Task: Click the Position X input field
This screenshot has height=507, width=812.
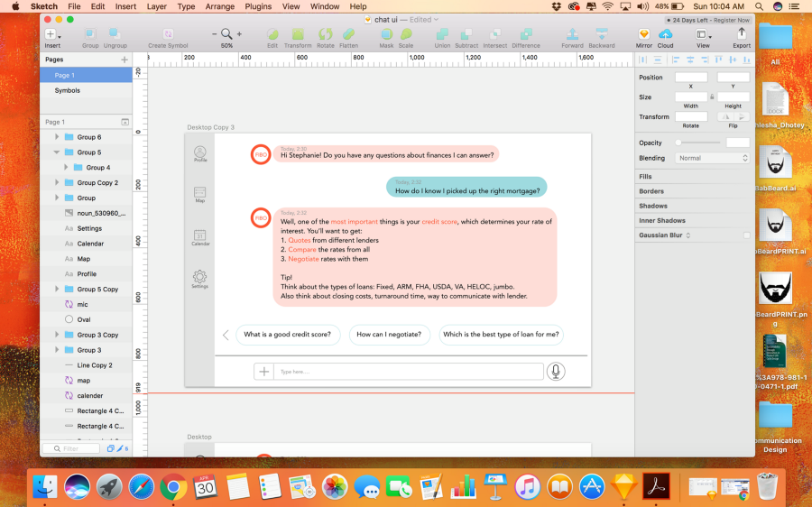Action: (691, 78)
